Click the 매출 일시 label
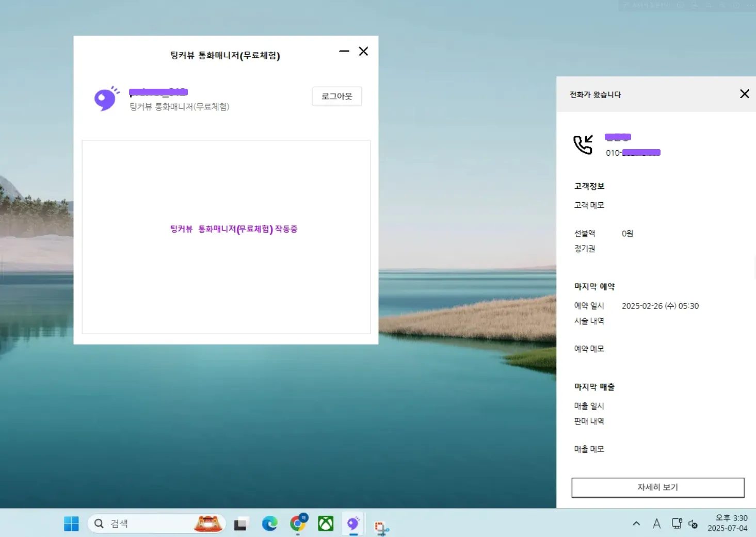The width and height of the screenshot is (756, 537). click(589, 406)
